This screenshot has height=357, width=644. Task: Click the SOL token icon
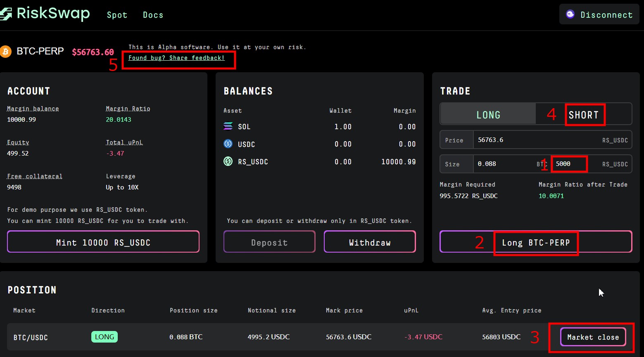pos(228,126)
